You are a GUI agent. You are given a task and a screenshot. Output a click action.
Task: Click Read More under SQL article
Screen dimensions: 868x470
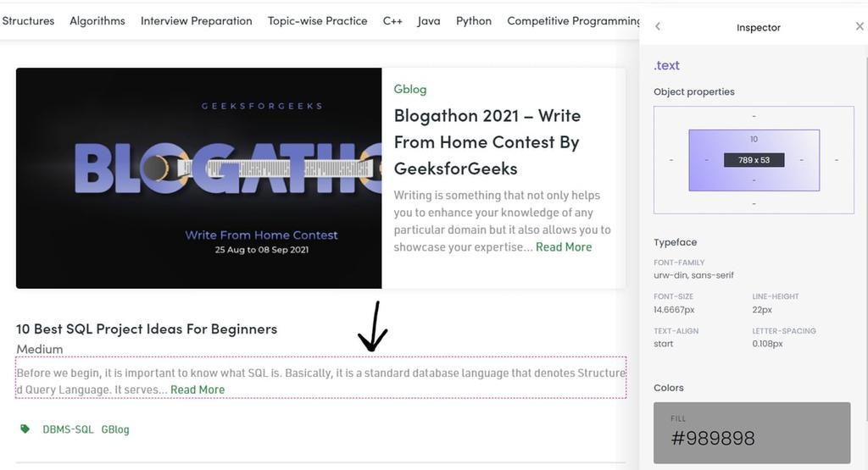point(198,390)
